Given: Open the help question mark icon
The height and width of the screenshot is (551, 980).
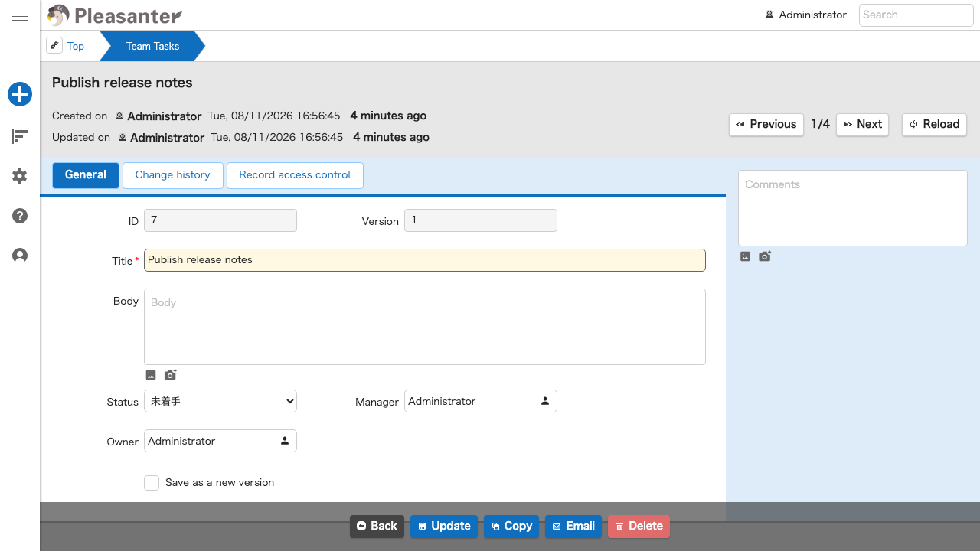Looking at the screenshot, I should tap(20, 216).
